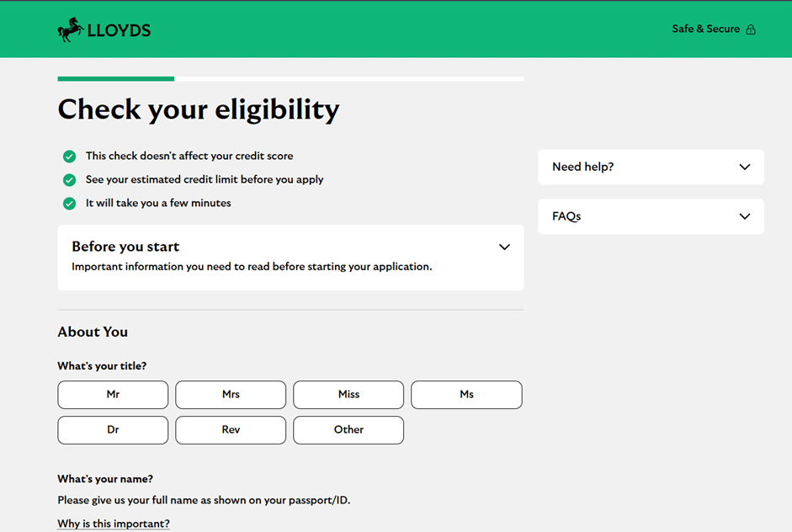792x532 pixels.
Task: Pick the Rev title option
Action: 231,430
